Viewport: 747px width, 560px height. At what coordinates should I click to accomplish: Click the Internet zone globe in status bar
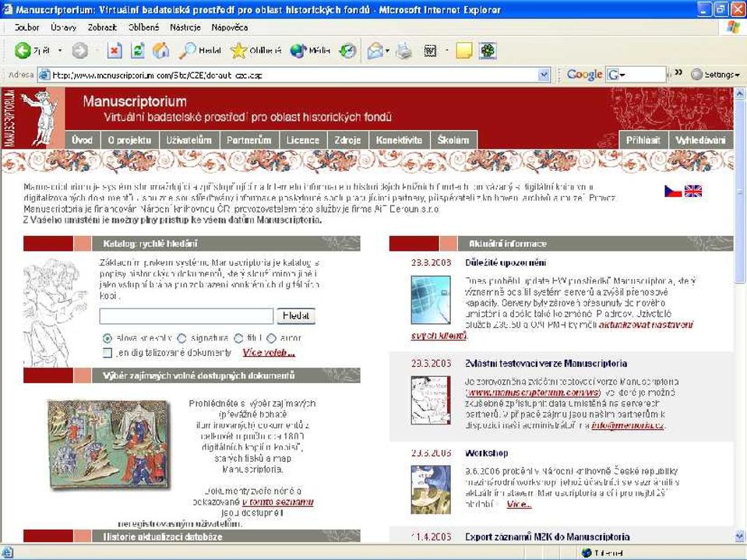coord(587,553)
